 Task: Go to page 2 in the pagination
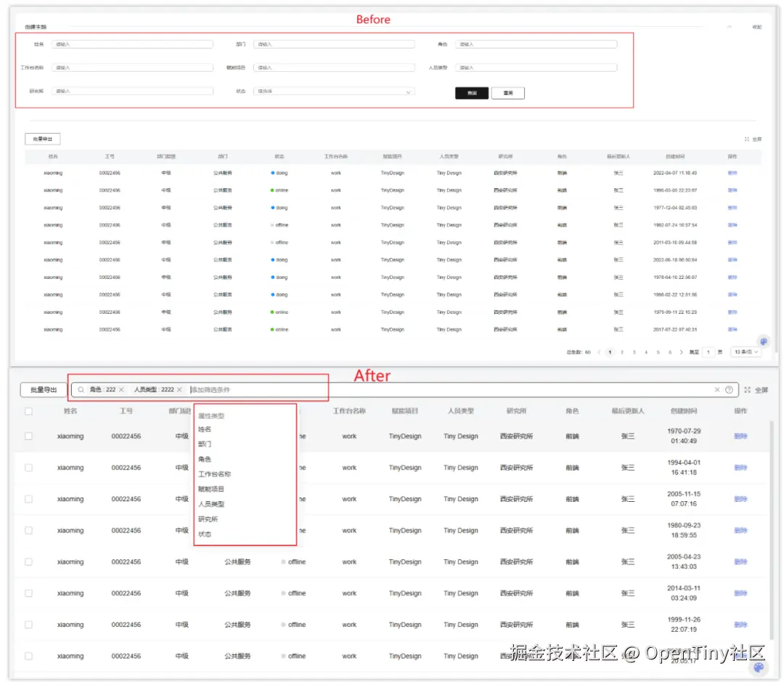(622, 352)
